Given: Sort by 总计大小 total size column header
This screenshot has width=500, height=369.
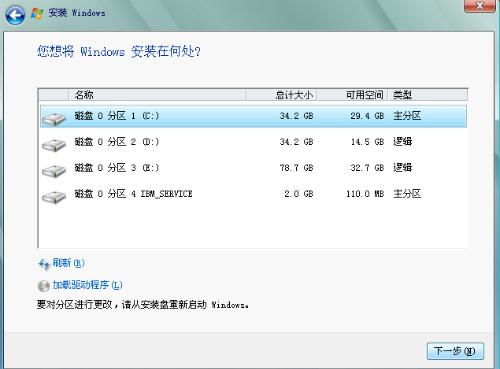Looking at the screenshot, I should pos(281,95).
